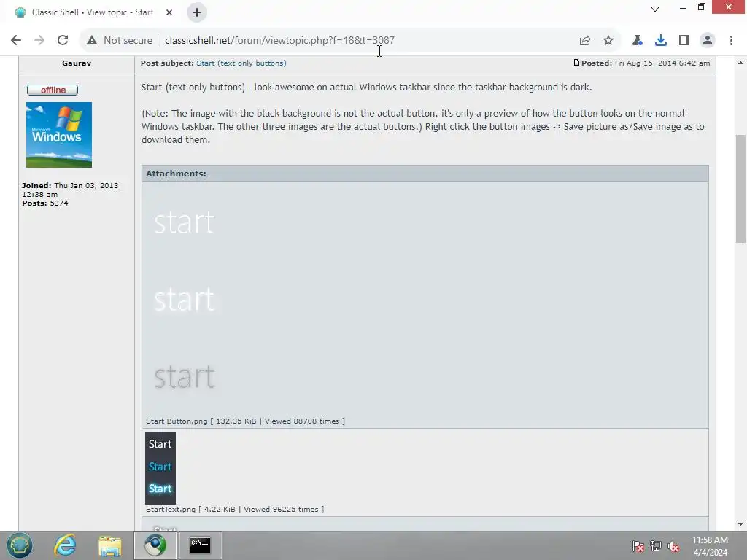Screen dimensions: 747x560
Task: Click the Joined date text
Action: 70,190
